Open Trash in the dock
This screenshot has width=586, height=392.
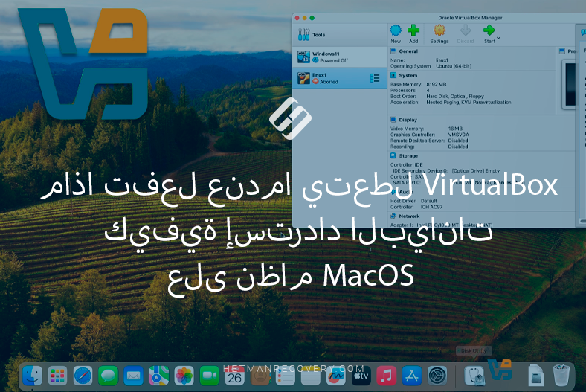tap(561, 376)
